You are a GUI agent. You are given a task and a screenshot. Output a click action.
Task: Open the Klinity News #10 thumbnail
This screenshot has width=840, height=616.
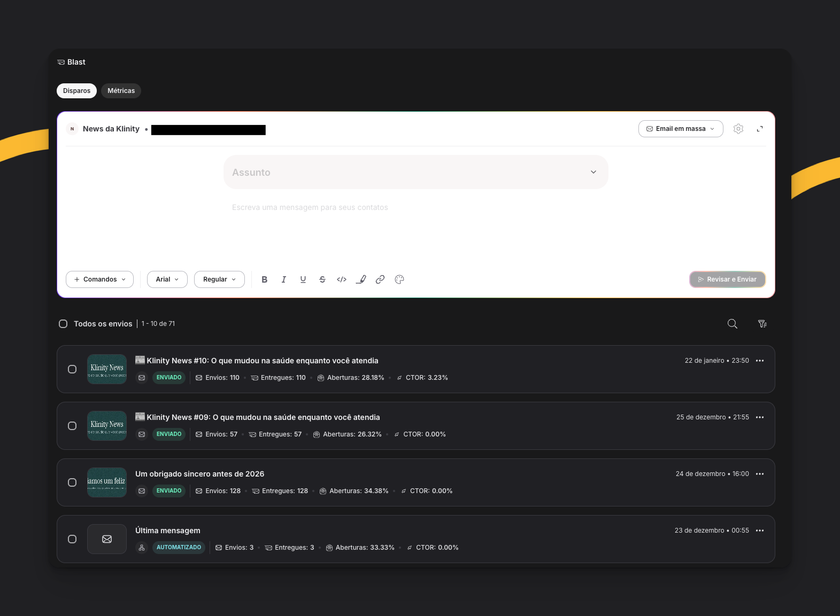pos(107,369)
